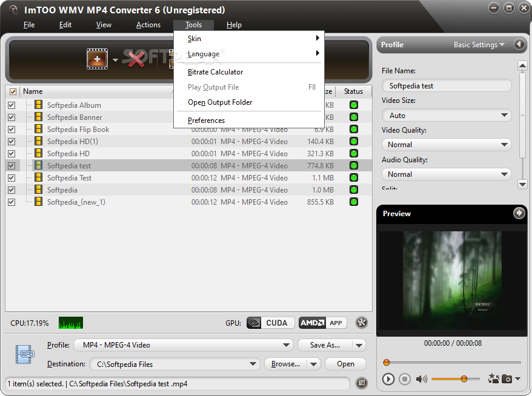Open the Actions menu
532x396 pixels.
click(x=148, y=25)
